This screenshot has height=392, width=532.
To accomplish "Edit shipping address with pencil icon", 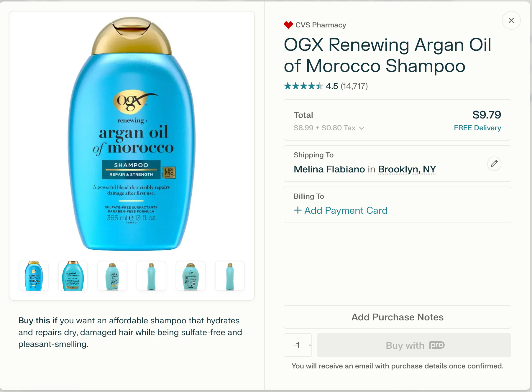I will point(494,164).
